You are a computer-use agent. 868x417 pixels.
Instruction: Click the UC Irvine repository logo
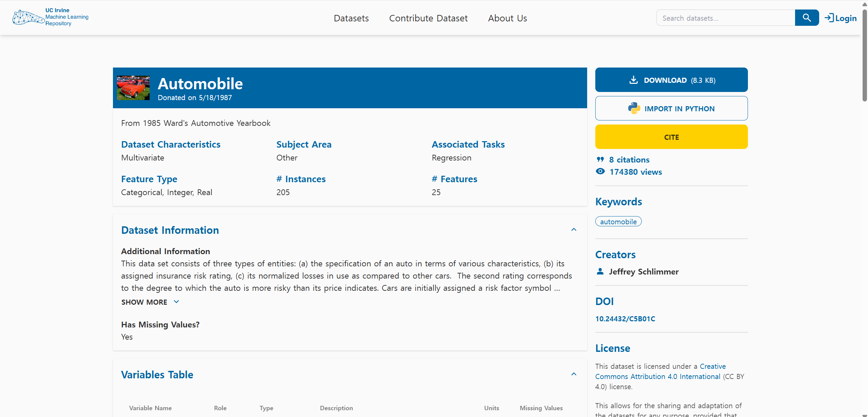(50, 17)
